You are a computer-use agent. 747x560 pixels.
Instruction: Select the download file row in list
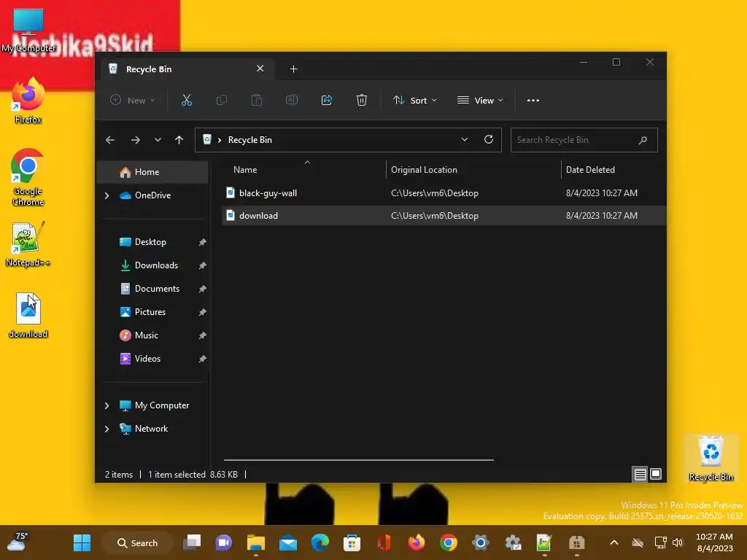(x=444, y=216)
